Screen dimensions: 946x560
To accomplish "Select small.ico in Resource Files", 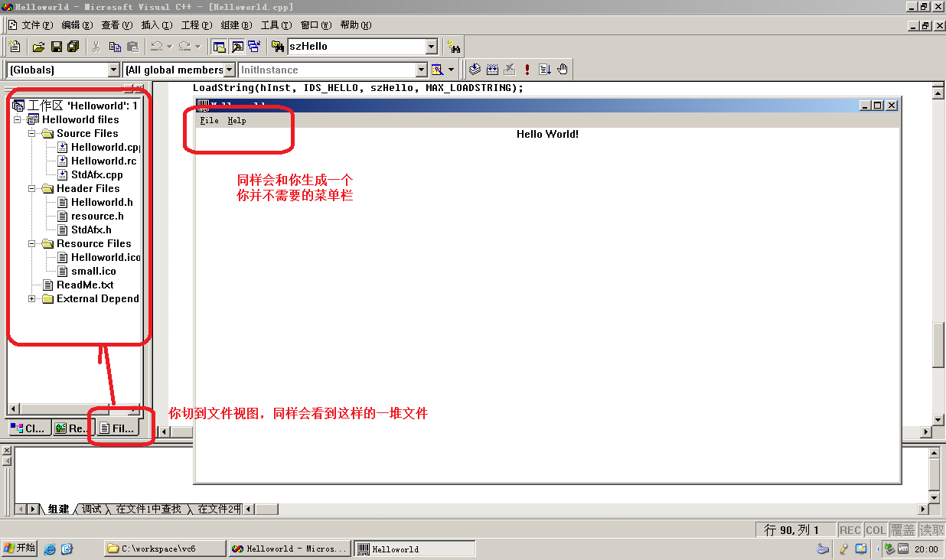I will click(93, 271).
